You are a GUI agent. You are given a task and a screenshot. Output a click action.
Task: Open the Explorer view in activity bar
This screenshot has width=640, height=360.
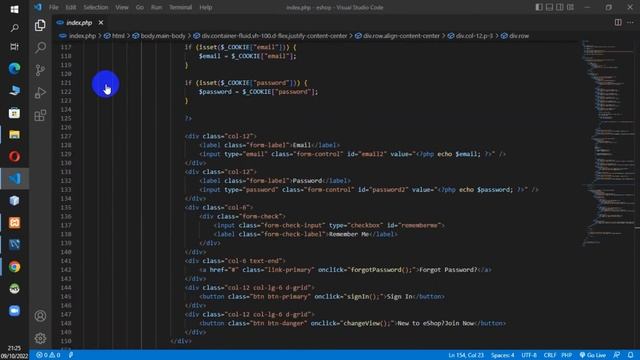pyautogui.click(x=40, y=25)
